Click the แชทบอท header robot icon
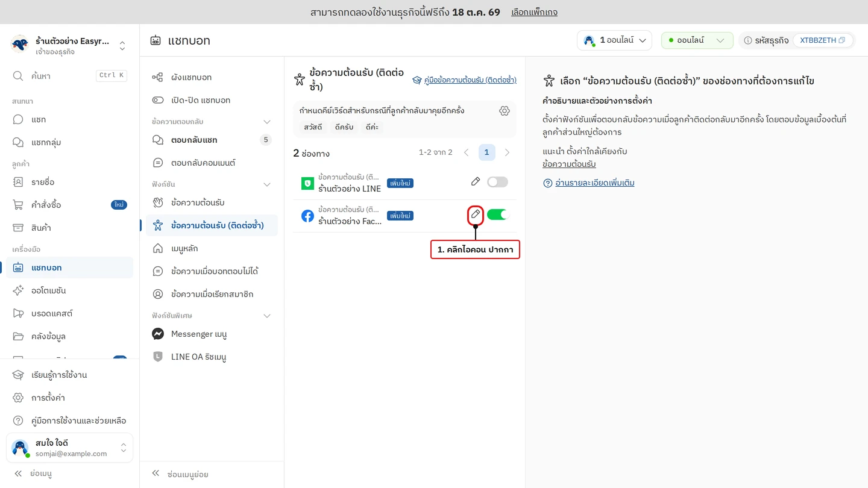The image size is (868, 488). 156,40
